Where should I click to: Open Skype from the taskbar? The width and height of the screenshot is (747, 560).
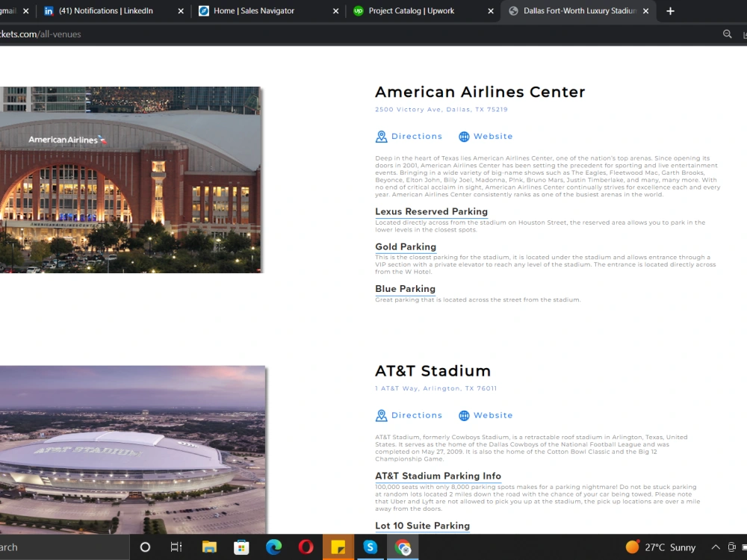(371, 547)
